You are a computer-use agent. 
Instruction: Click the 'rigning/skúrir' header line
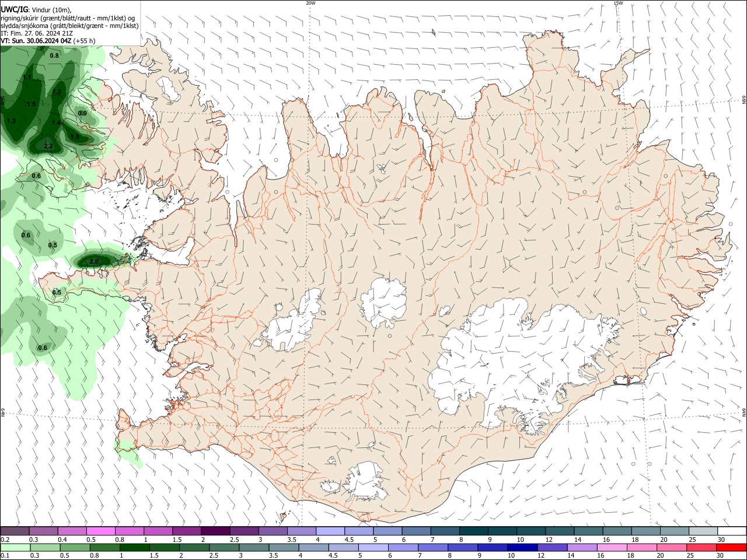68,18
